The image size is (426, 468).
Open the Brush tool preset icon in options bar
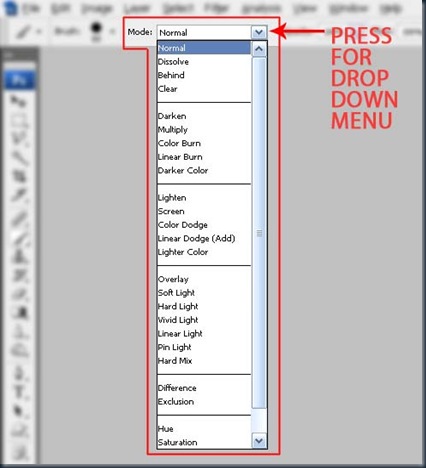(24, 32)
